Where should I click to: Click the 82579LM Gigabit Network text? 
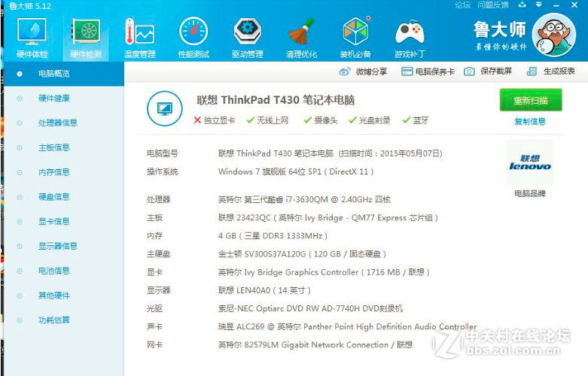click(315, 345)
